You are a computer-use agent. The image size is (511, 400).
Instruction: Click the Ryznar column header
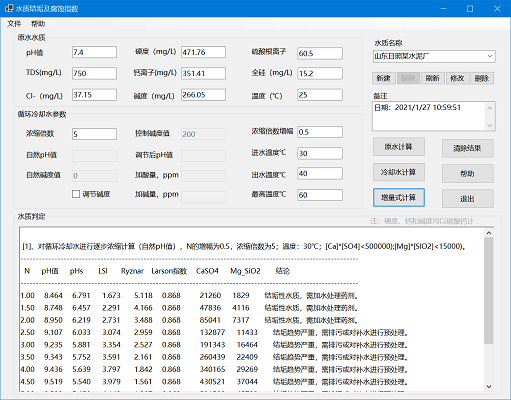click(132, 271)
